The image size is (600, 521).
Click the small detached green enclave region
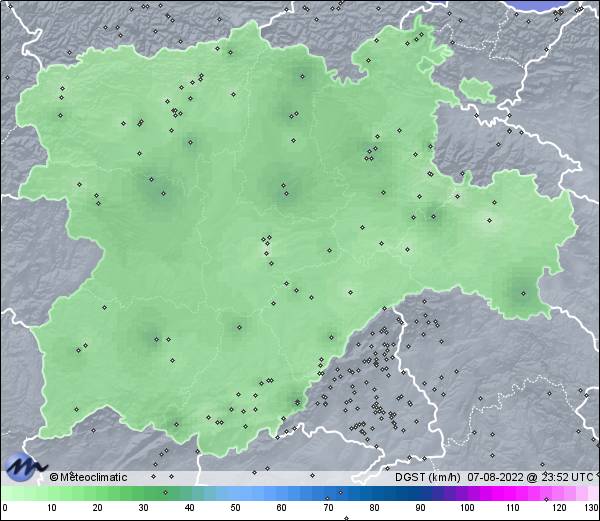(477, 90)
